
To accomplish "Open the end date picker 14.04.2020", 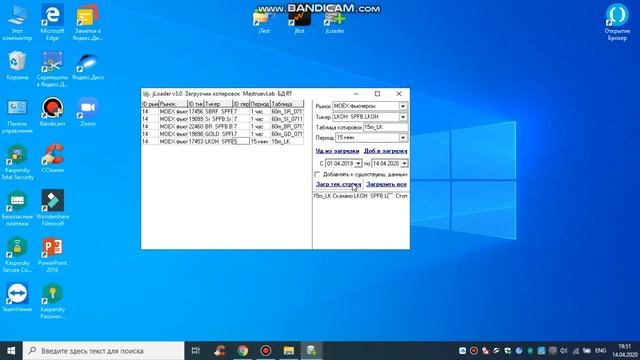I will pos(404,163).
